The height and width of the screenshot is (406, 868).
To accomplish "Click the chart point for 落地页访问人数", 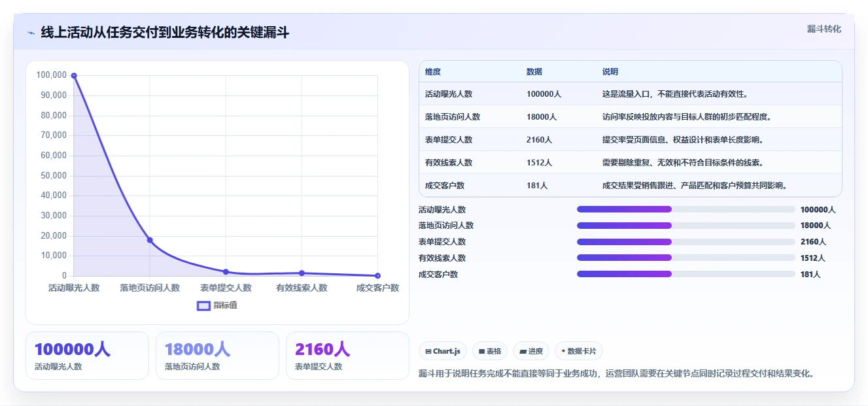I will [150, 240].
